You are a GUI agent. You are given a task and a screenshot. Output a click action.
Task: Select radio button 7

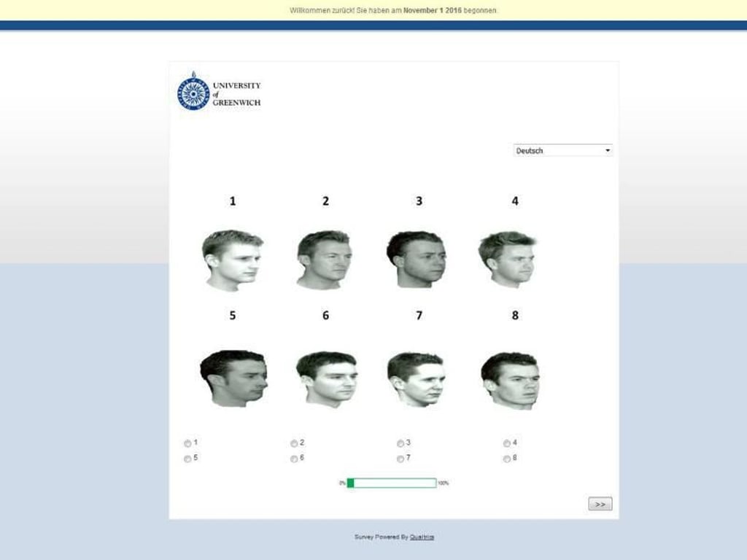400,458
